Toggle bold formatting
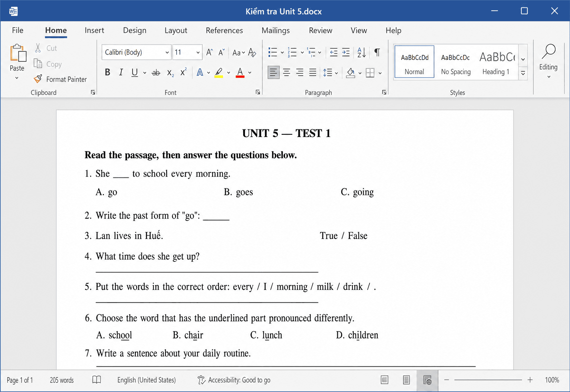The image size is (570, 392). click(108, 72)
